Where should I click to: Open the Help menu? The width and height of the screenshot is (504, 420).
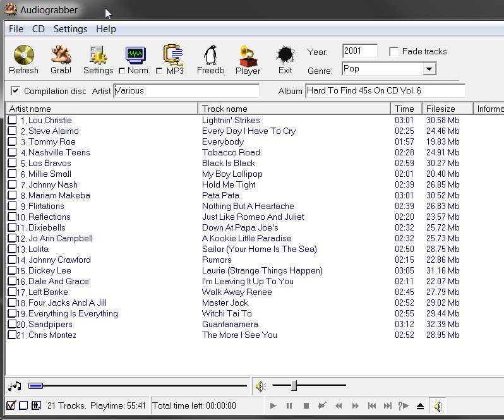coord(106,29)
